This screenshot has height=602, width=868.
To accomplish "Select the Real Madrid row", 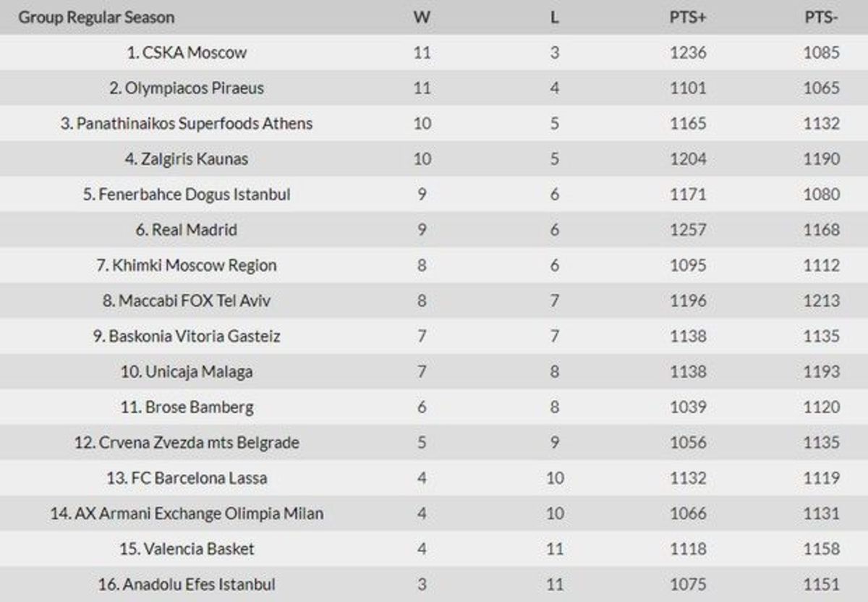I will (434, 230).
